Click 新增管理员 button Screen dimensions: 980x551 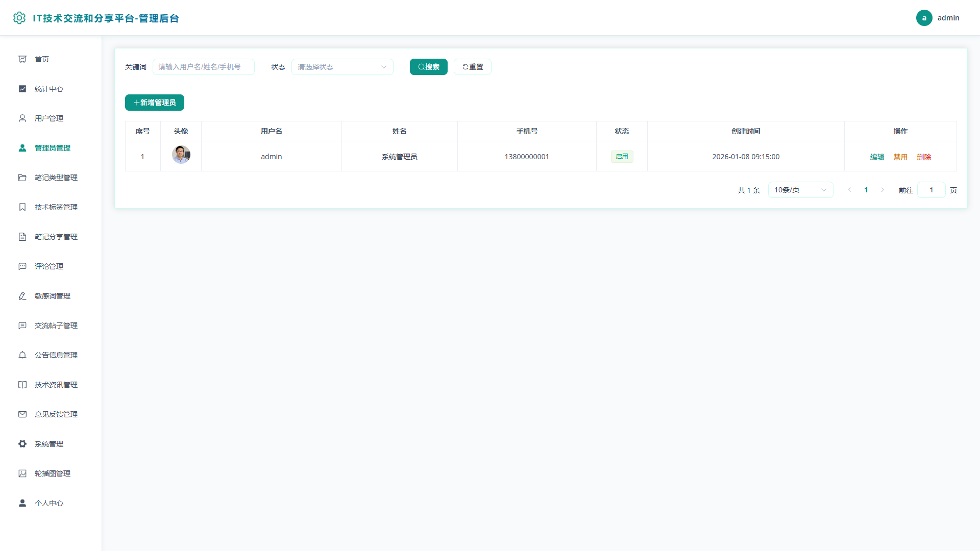(x=155, y=103)
